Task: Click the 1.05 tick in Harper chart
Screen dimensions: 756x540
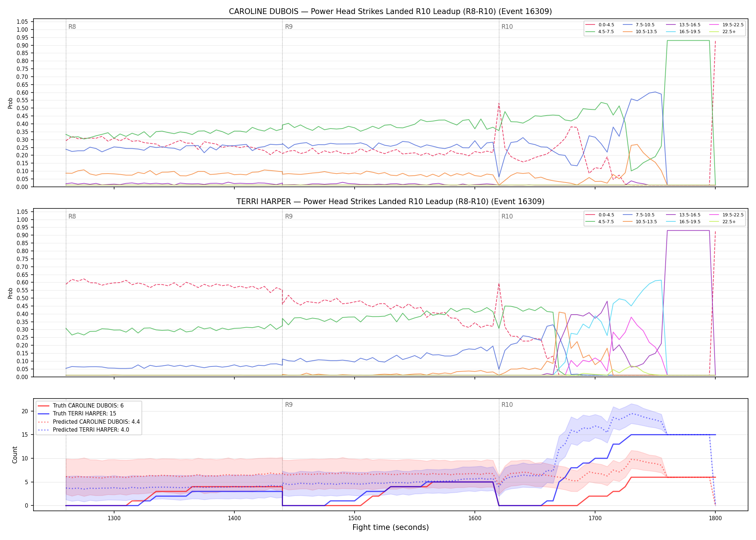Action: (22, 212)
